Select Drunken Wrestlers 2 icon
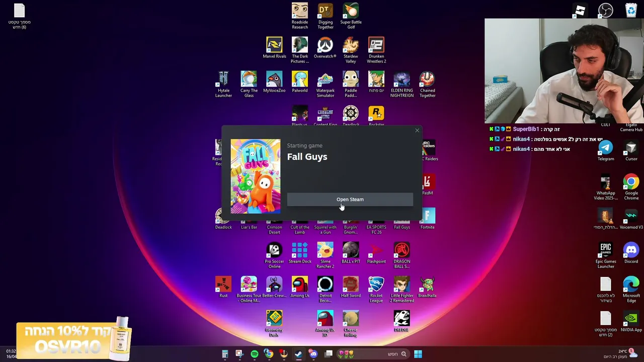 pyautogui.click(x=376, y=50)
